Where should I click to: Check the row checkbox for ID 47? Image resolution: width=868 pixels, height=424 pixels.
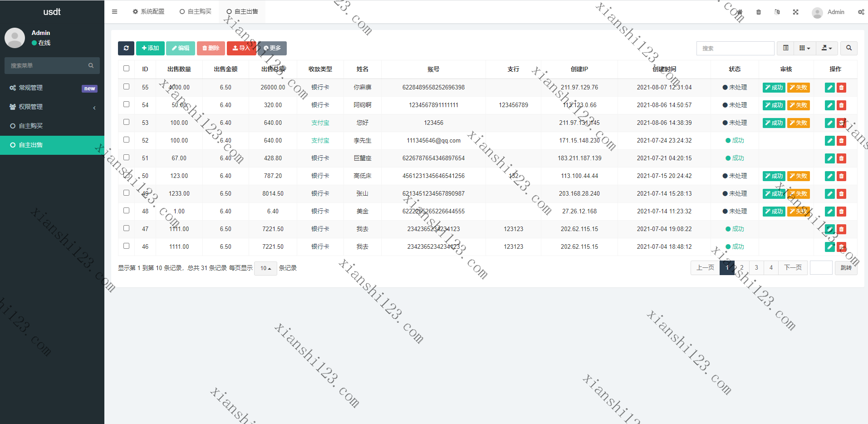[126, 228]
